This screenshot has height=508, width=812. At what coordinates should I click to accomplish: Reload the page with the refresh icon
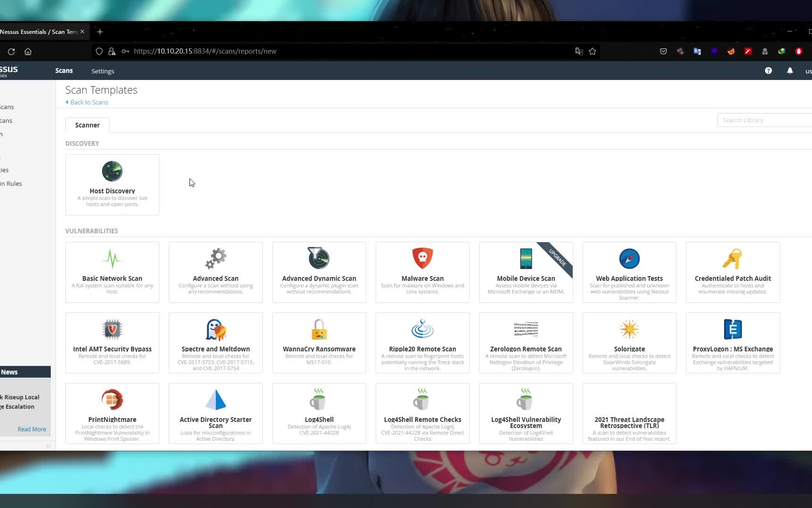11,51
